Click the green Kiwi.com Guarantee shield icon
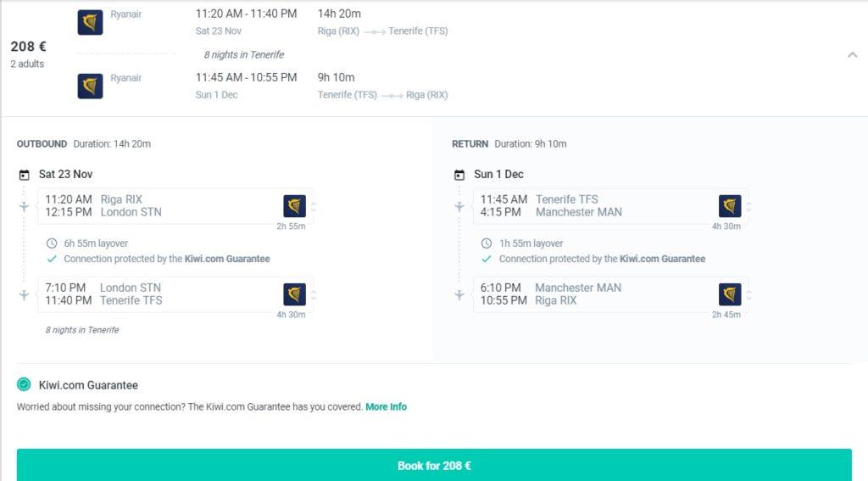 (x=24, y=385)
